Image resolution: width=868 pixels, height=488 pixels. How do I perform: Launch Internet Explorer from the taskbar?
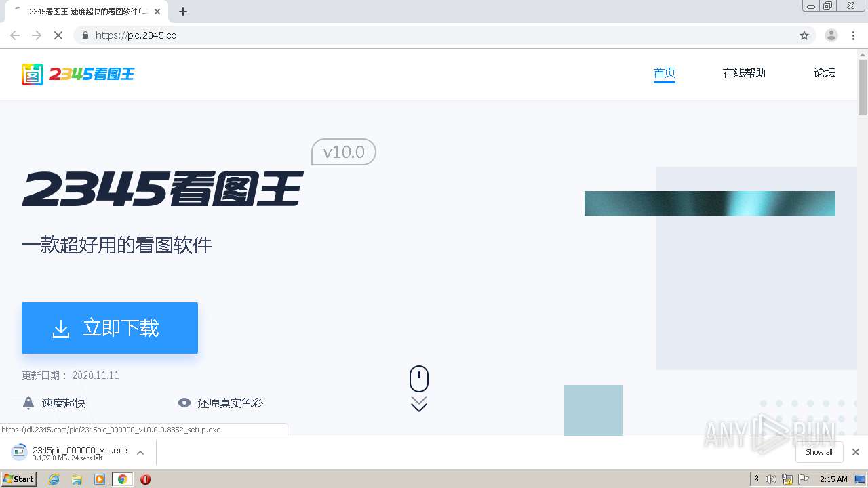[54, 479]
